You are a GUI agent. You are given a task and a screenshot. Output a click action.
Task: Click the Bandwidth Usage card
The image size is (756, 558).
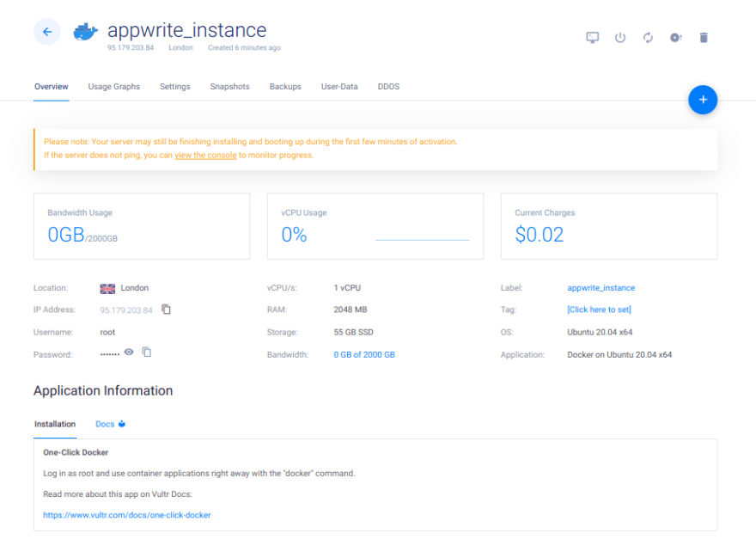pyautogui.click(x=142, y=226)
